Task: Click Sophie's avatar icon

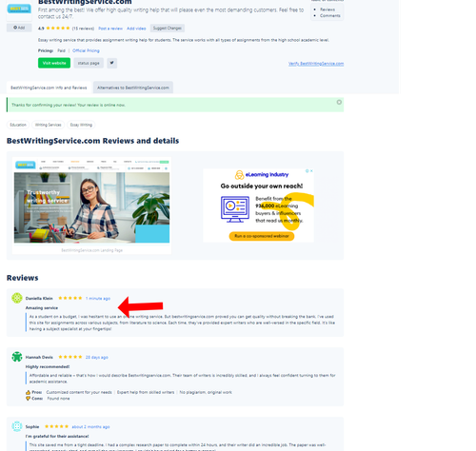Action: [17, 426]
